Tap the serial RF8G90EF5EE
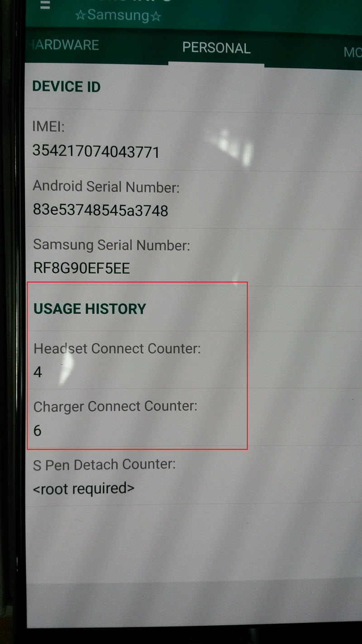 (x=81, y=269)
